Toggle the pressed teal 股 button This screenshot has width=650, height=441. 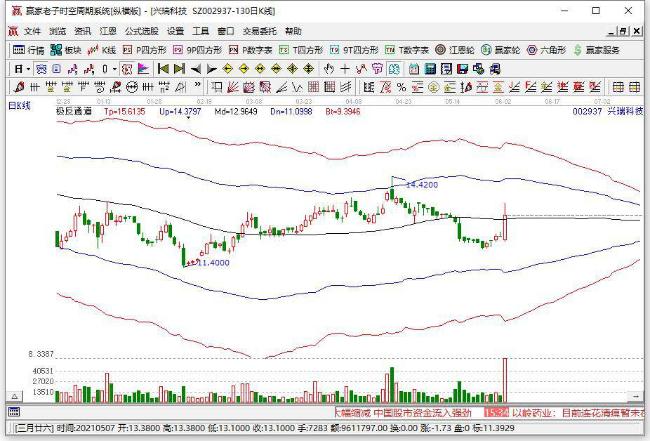pyautogui.click(x=394, y=69)
